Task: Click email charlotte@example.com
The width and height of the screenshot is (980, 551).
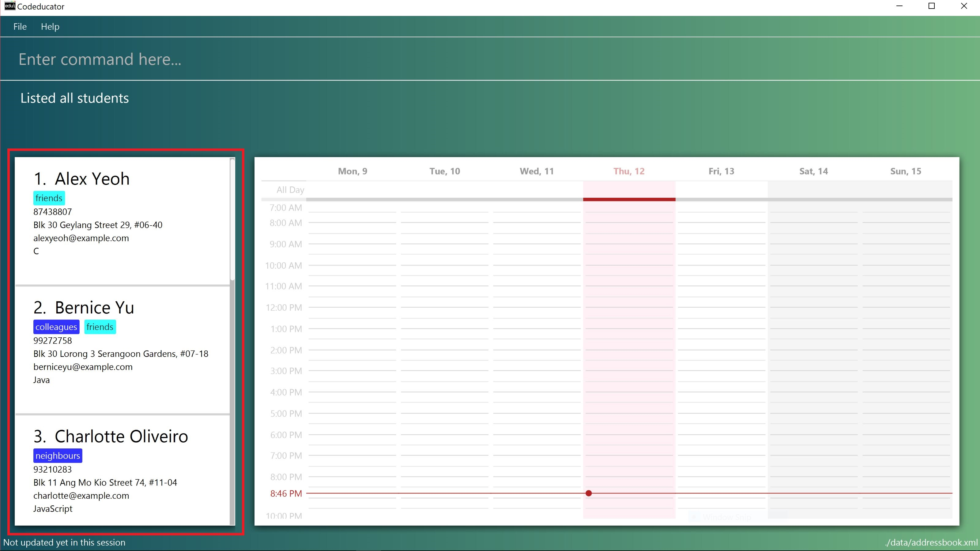Action: click(x=81, y=496)
